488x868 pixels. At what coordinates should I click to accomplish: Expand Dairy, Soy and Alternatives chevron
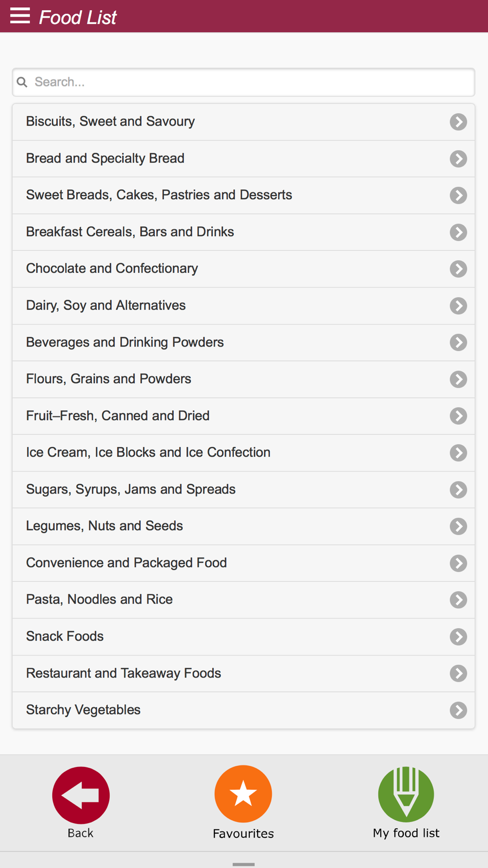point(458,306)
